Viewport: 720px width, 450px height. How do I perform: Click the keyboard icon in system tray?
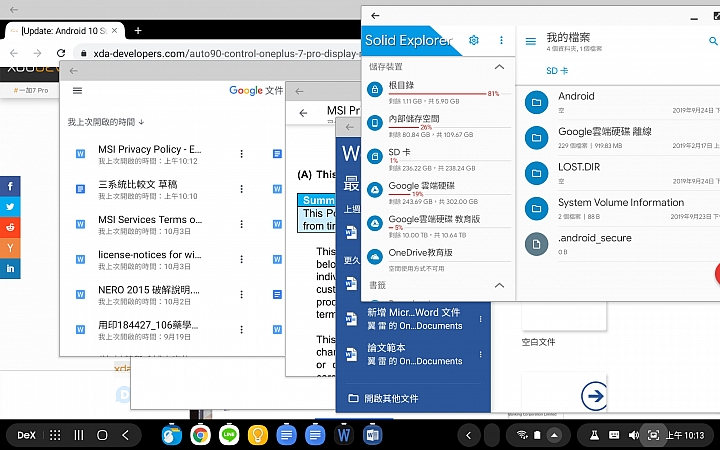pos(614,435)
